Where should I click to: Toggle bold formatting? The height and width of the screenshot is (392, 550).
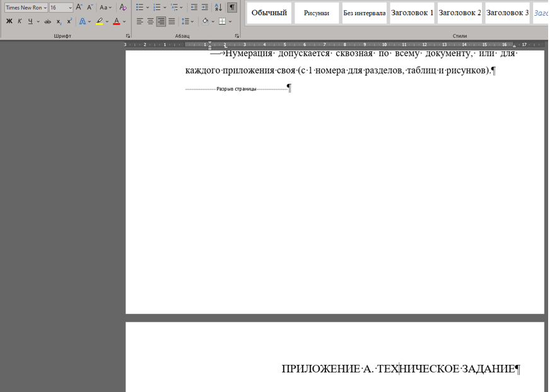tap(9, 21)
